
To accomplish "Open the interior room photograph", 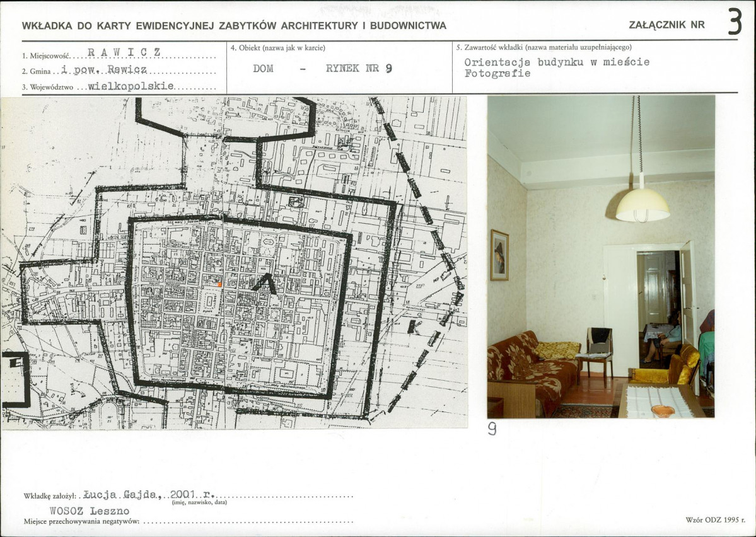I will [600, 257].
